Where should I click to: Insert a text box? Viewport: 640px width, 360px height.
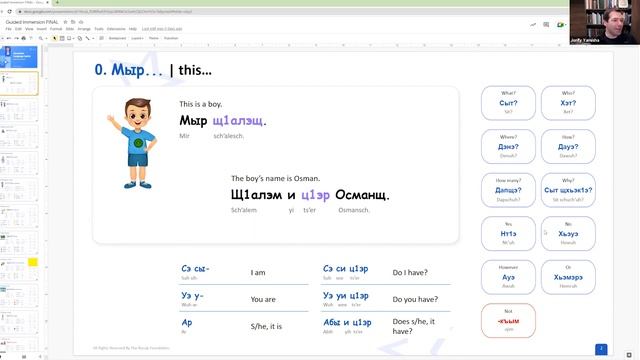coord(62,38)
